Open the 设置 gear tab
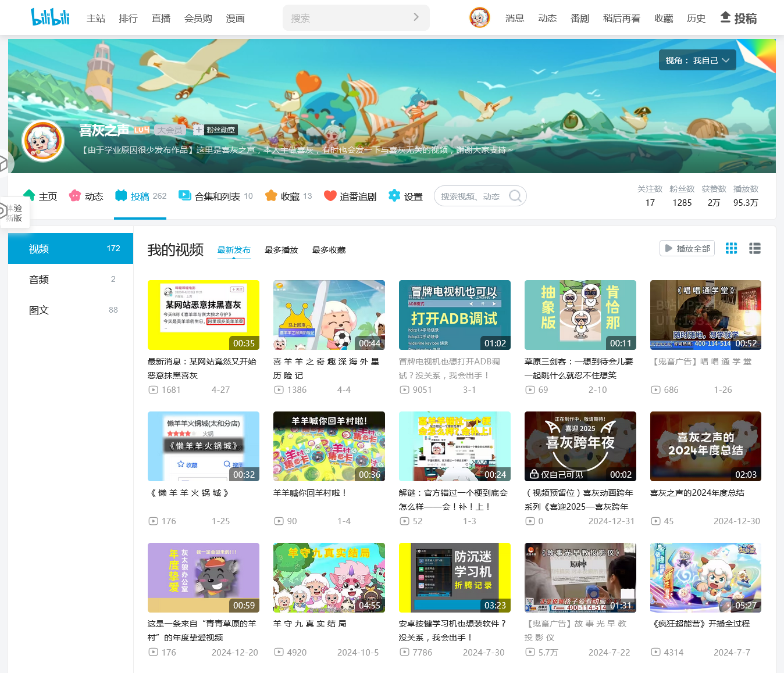Viewport: 784px width, 673px height. tap(405, 196)
